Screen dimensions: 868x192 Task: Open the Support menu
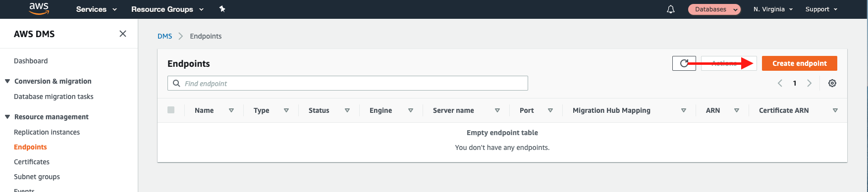click(821, 9)
